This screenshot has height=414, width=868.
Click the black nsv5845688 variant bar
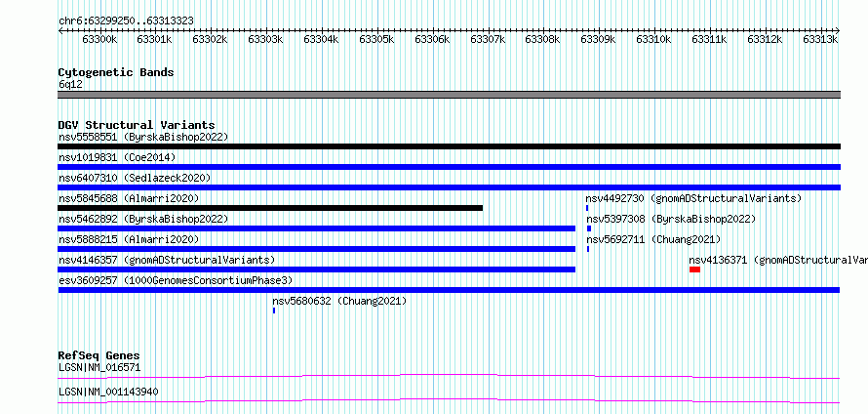(270, 208)
